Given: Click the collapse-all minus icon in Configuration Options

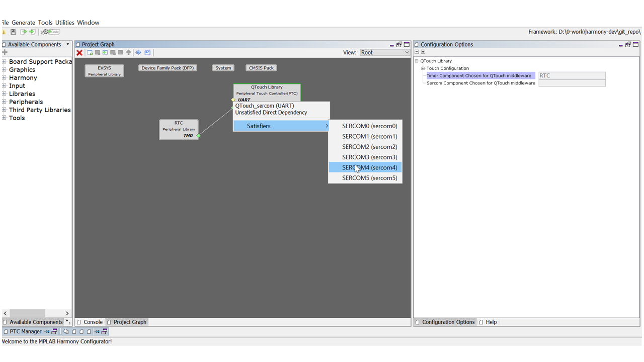Looking at the screenshot, I should 417,52.
